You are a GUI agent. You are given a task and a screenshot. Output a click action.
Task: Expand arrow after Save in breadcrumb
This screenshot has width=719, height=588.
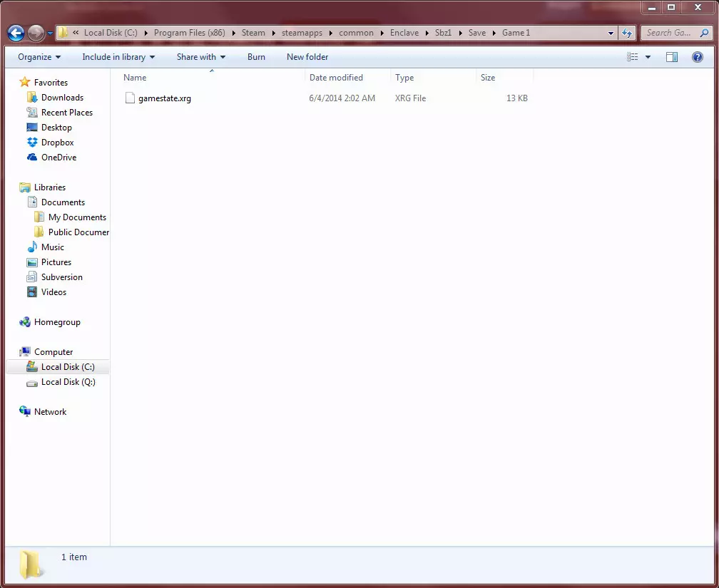point(494,33)
